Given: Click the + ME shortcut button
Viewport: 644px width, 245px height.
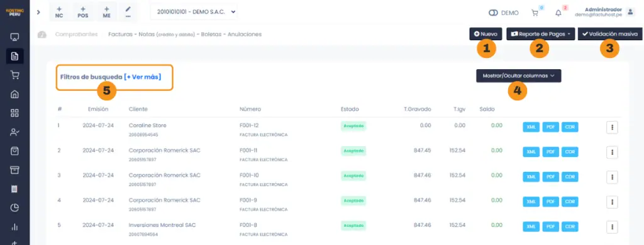Looking at the screenshot, I should (106, 13).
